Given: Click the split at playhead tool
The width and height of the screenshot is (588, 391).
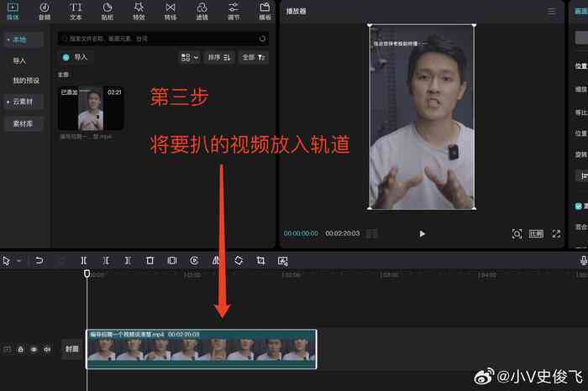Looking at the screenshot, I should tap(84, 260).
